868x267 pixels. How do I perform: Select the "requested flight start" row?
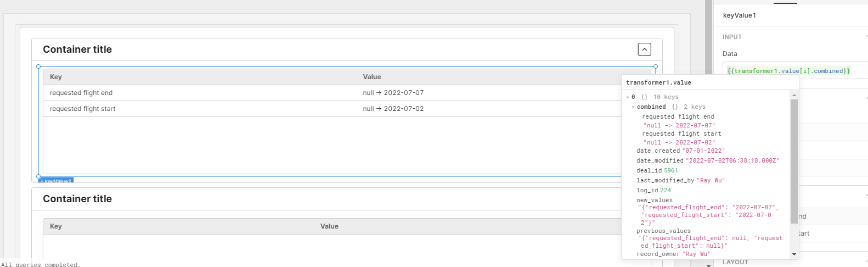click(x=83, y=109)
